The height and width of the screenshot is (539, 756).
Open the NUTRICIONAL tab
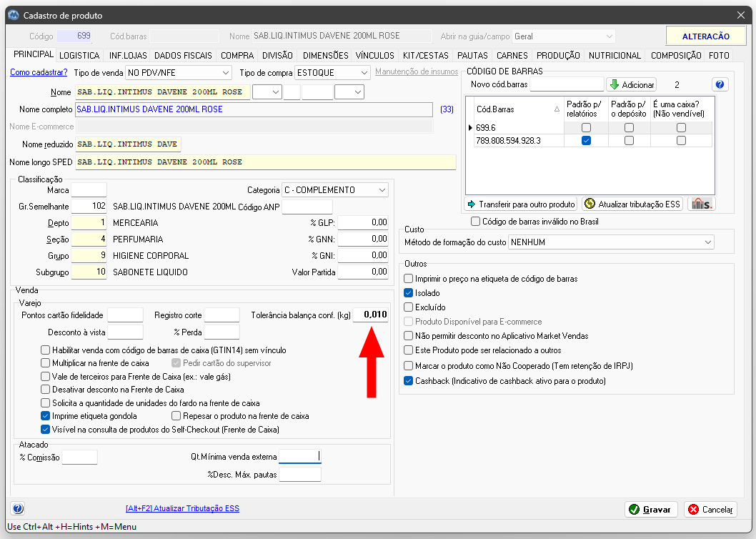pyautogui.click(x=615, y=56)
